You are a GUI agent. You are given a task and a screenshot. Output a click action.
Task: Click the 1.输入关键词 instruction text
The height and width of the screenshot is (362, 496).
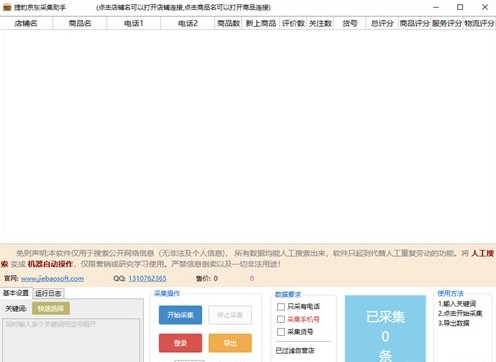point(457,304)
